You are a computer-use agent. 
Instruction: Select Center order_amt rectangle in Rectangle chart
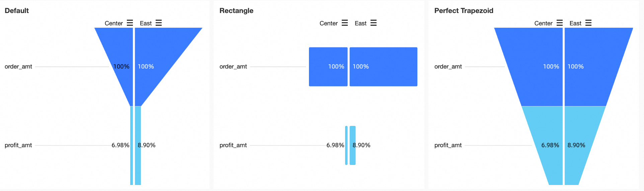(328, 67)
